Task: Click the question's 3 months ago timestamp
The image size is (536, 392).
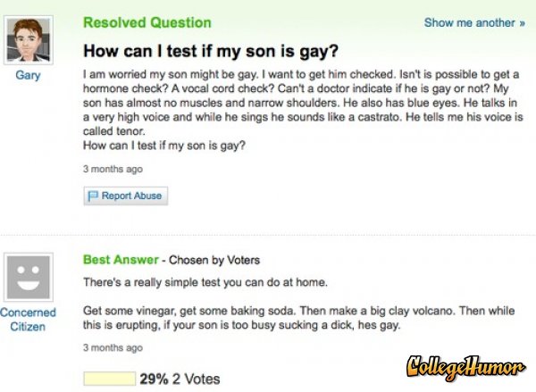Action: tap(112, 169)
